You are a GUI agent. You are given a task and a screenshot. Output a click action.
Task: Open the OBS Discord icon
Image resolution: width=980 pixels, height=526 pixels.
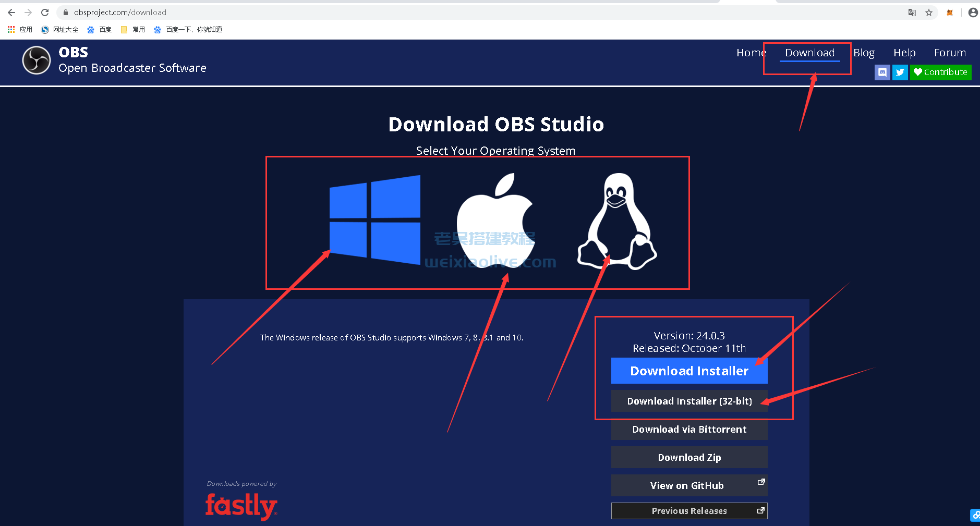(882, 72)
